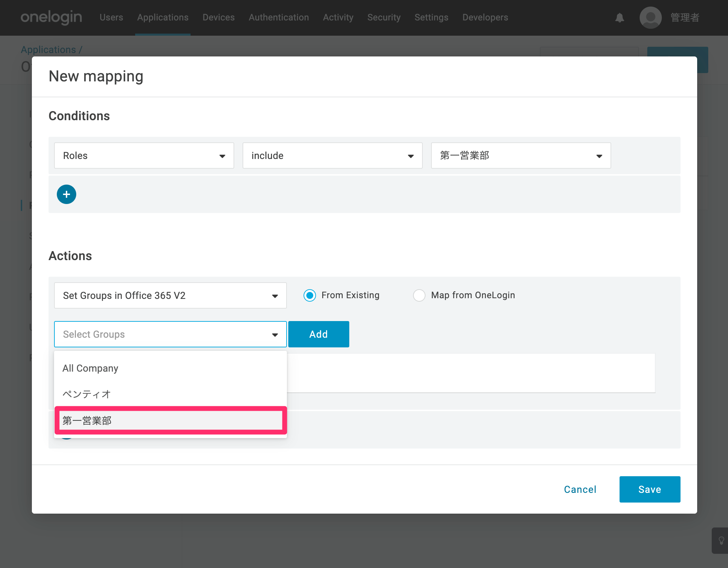Image resolution: width=728 pixels, height=568 pixels.
Task: Click the 管理者 account name
Action: coord(685,17)
